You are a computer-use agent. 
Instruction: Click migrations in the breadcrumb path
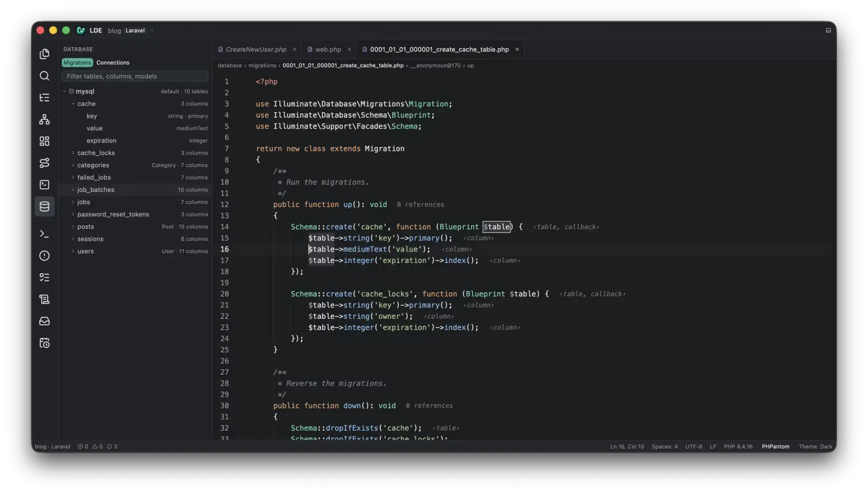[x=262, y=66]
